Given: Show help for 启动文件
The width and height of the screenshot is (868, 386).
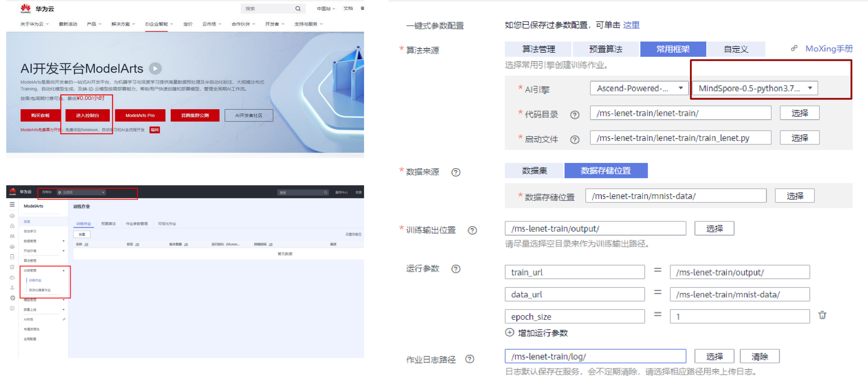Looking at the screenshot, I should click(x=575, y=139).
